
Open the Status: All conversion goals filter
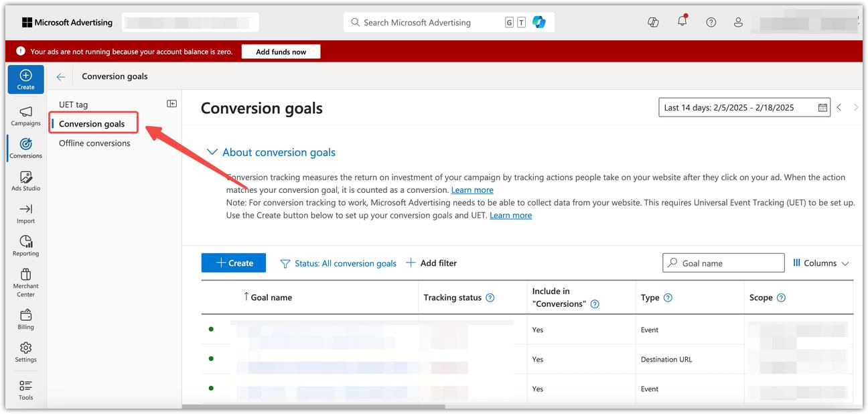338,263
